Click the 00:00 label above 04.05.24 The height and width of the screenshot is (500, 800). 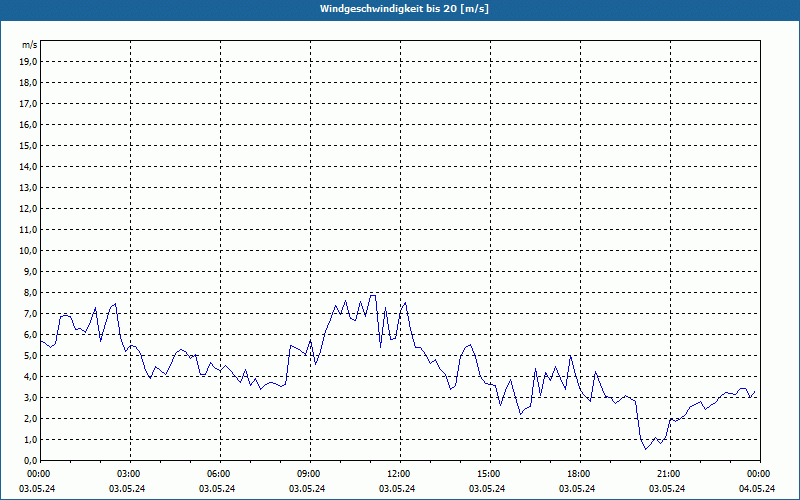pos(760,474)
